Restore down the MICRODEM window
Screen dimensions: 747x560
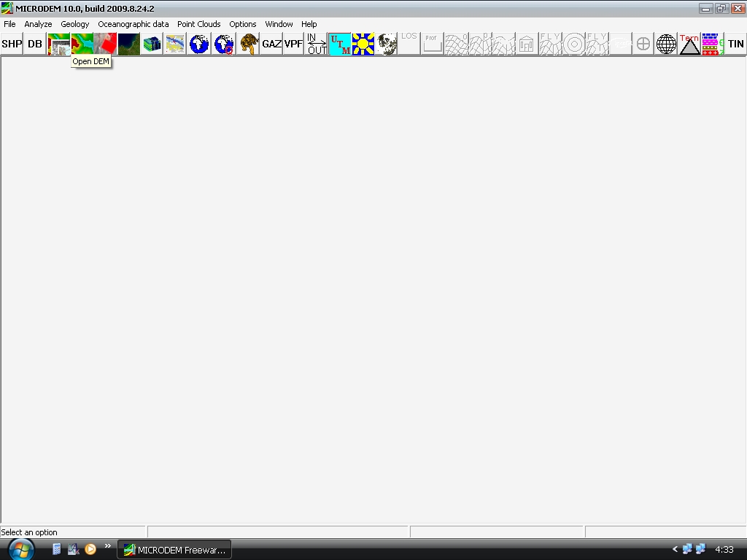[721, 9]
